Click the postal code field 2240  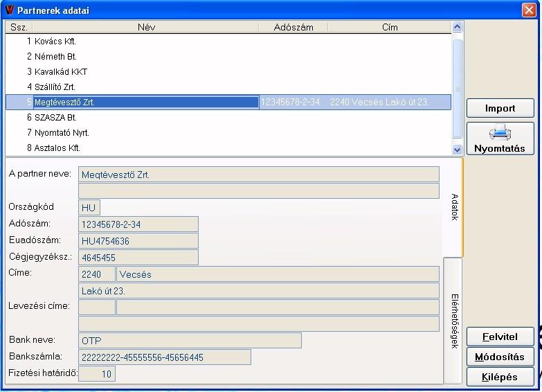click(x=97, y=274)
